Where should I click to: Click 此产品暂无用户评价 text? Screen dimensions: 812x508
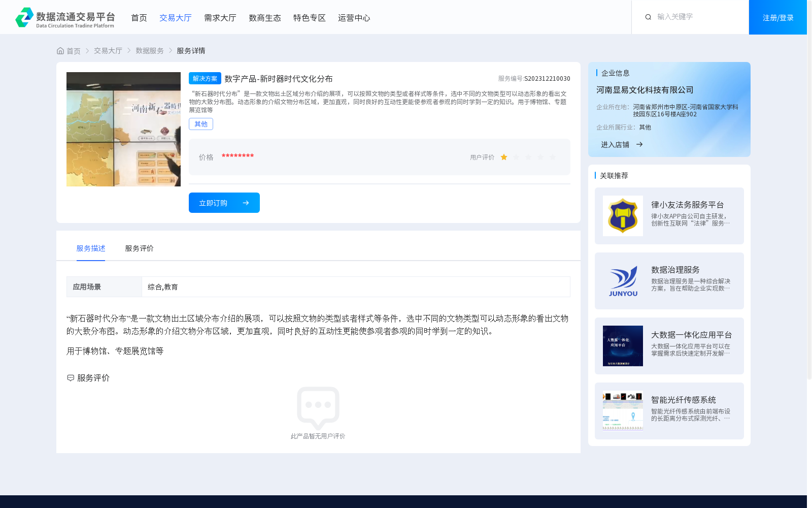tap(318, 436)
